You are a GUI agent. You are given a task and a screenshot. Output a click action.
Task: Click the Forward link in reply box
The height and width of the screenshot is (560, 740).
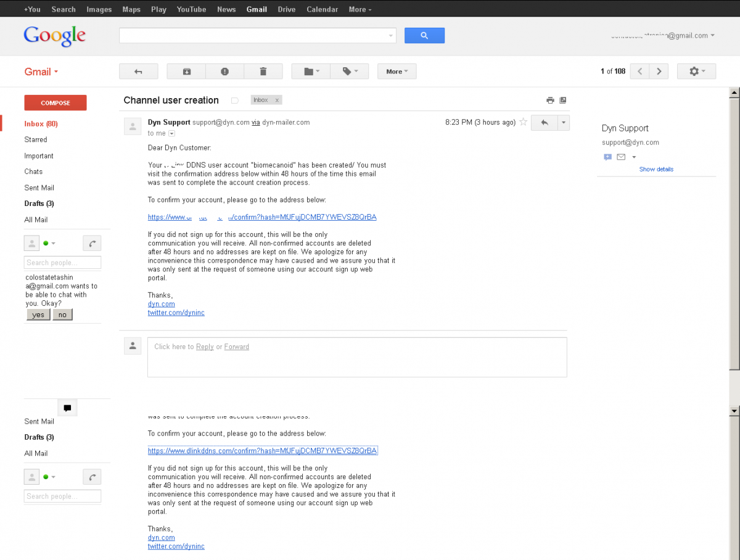[x=237, y=347]
